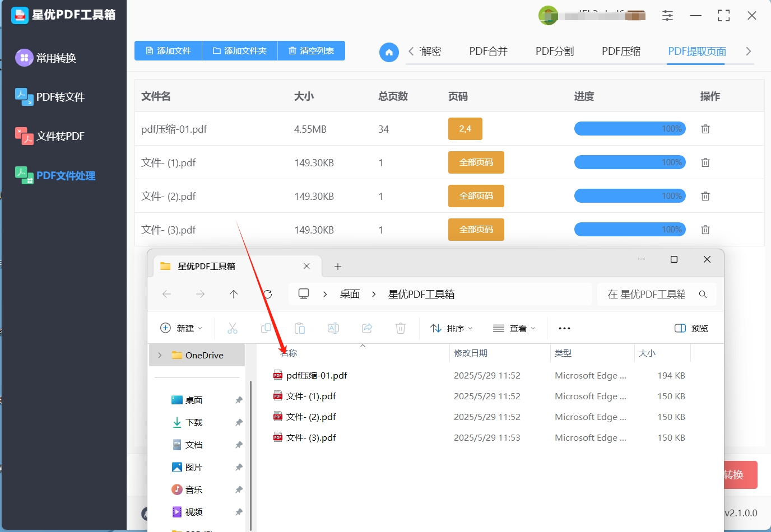Select the PDF提取页面 tab
The width and height of the screenshot is (771, 532).
(x=697, y=52)
